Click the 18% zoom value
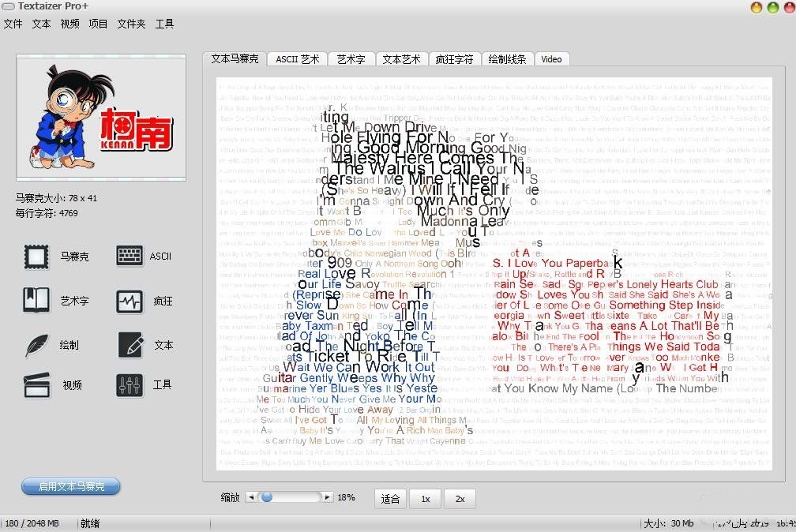Viewport: 796px width, 532px height. pos(346,497)
